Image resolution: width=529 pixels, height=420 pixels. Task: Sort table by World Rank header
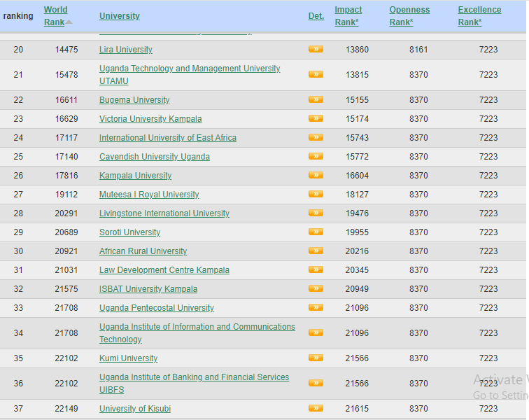coord(56,16)
